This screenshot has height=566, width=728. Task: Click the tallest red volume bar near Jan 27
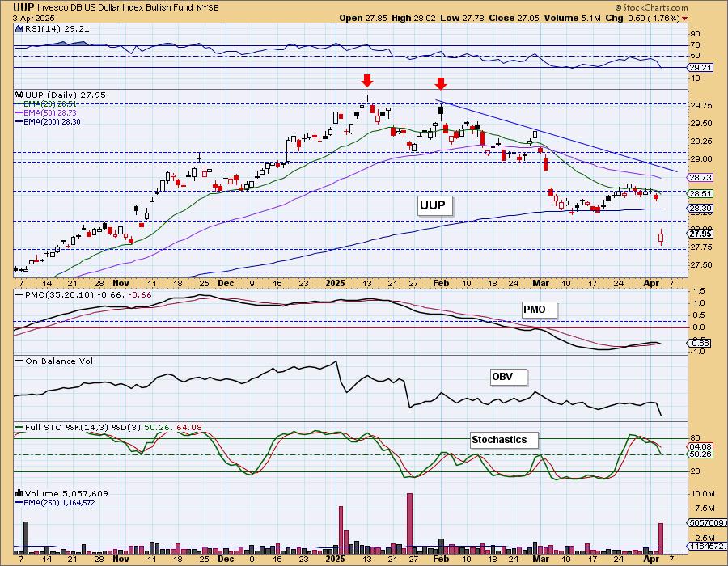pos(409,524)
